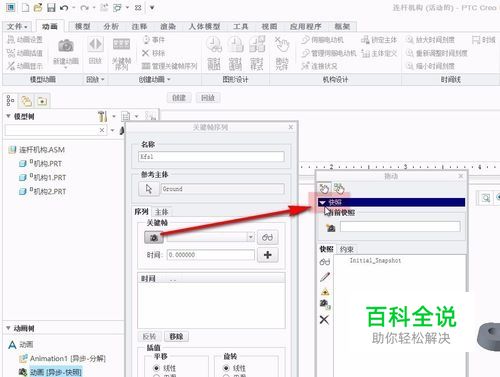Click the 创建 button below the ribbon
500x377 pixels.
pos(179,98)
